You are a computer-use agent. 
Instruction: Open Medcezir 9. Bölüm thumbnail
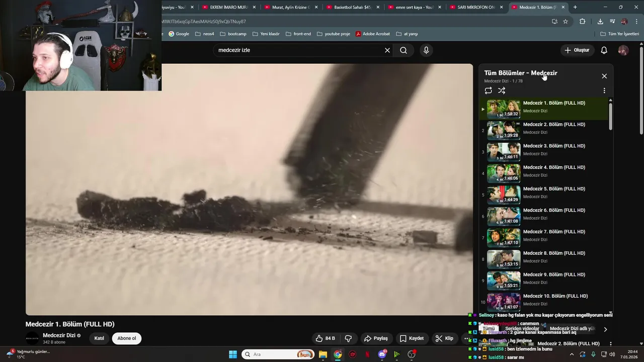[504, 281]
